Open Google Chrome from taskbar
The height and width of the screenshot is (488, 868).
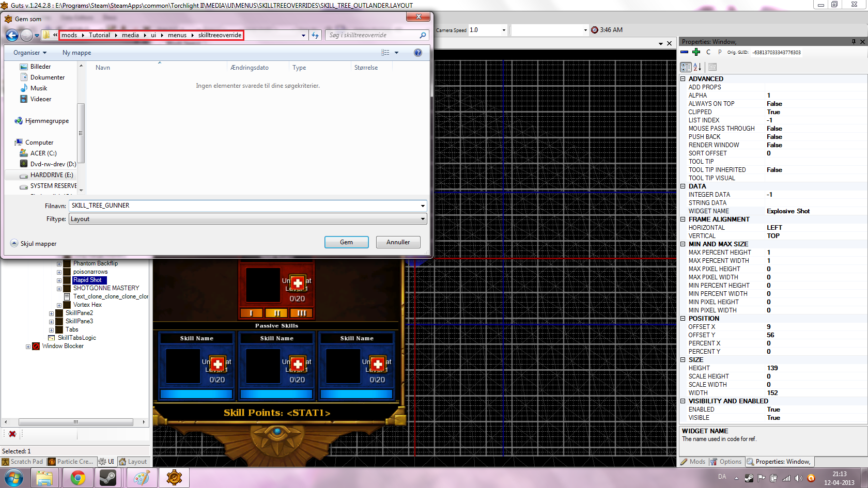point(78,478)
